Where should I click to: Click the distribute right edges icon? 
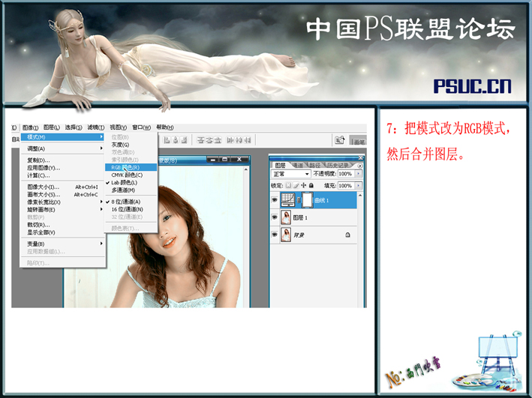pos(248,140)
